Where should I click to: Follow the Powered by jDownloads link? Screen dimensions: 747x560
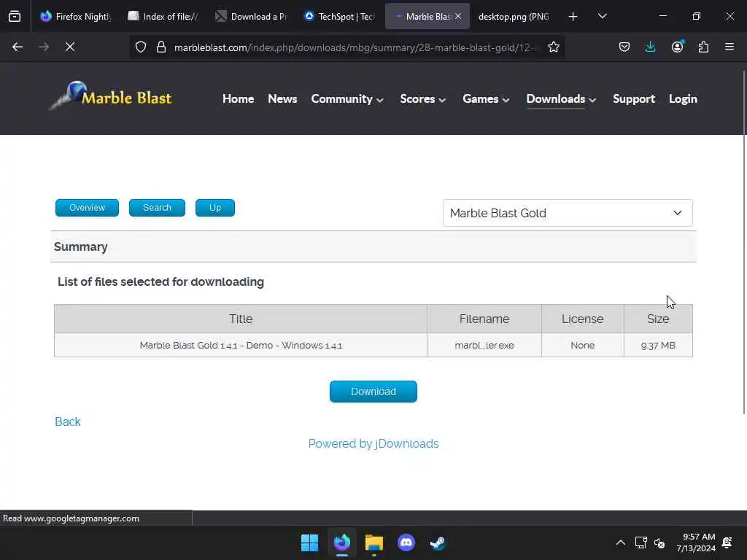(x=373, y=443)
